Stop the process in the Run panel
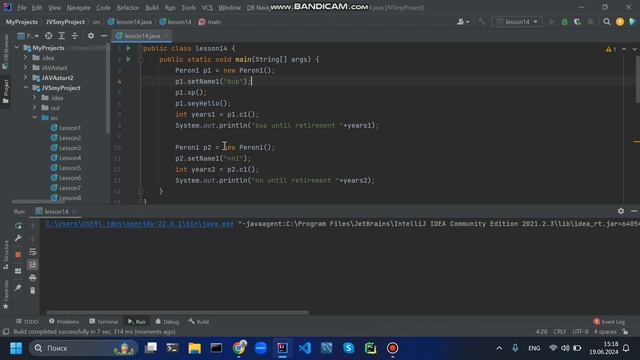The image size is (640, 360). (x=18, y=255)
